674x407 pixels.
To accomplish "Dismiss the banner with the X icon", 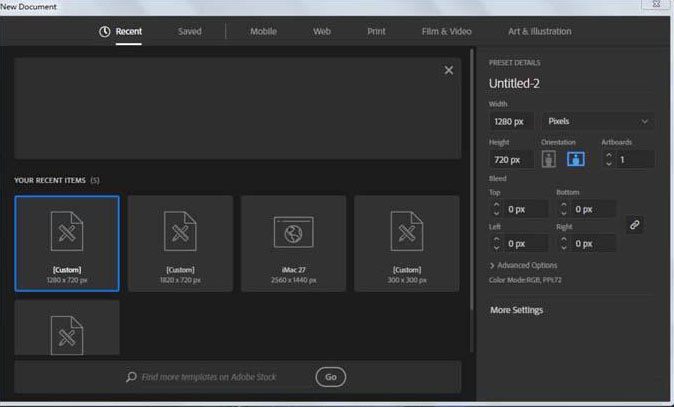I will tap(448, 70).
